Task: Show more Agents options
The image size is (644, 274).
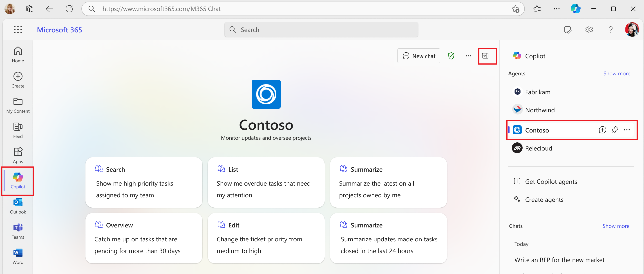Action: (617, 74)
